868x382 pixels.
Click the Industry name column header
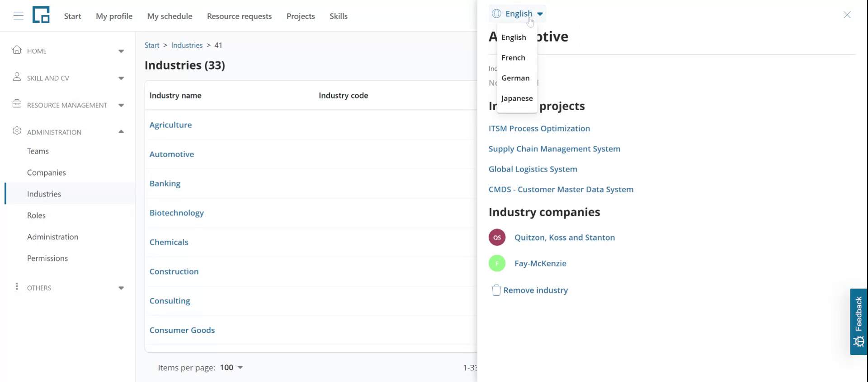[175, 95]
